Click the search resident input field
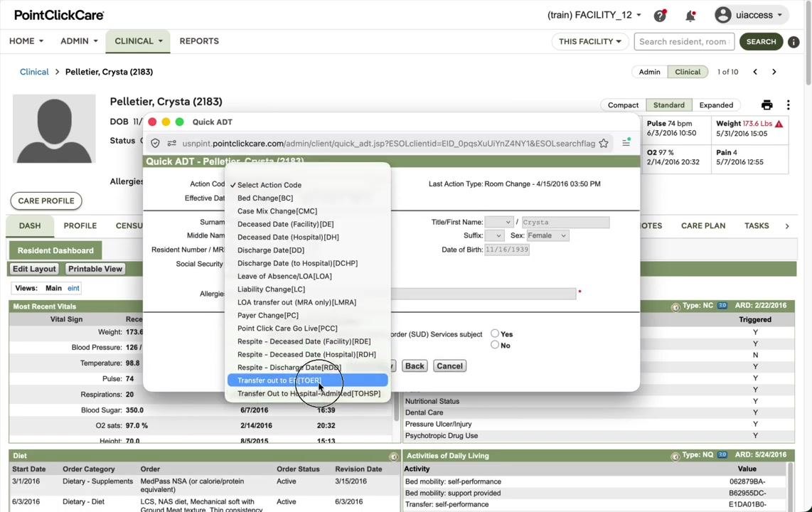The height and width of the screenshot is (512, 812). (685, 41)
